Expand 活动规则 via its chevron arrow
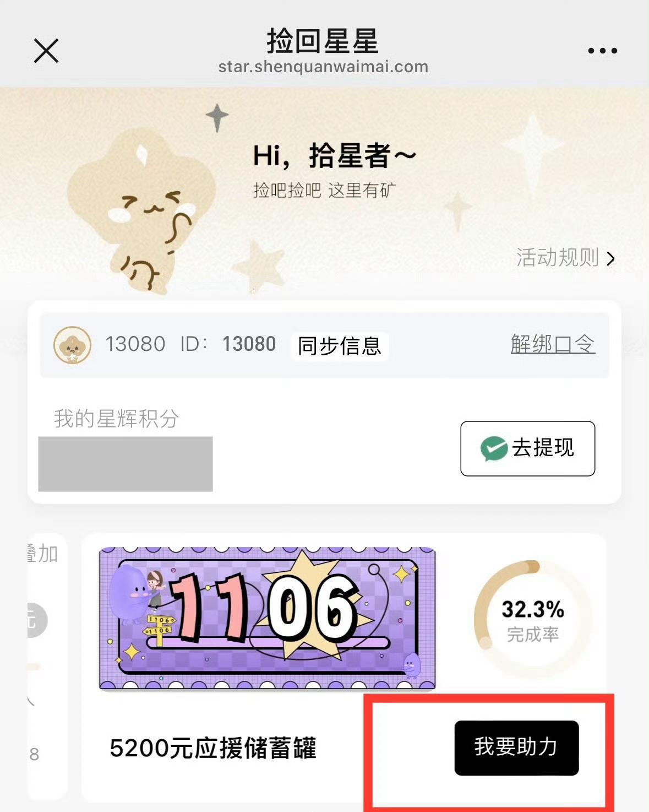This screenshot has width=649, height=812. point(610,258)
